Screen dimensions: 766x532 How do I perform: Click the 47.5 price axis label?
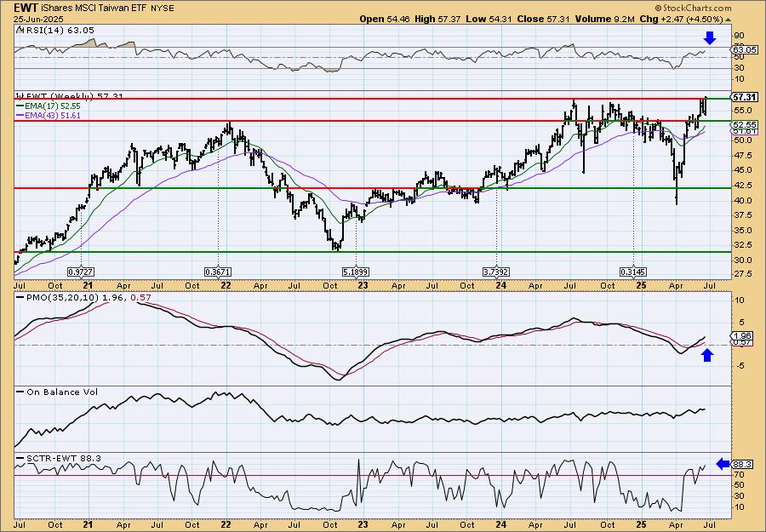[x=741, y=156]
